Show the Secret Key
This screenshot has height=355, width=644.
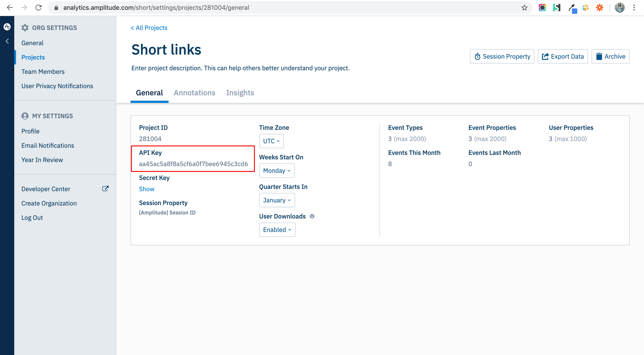point(147,189)
